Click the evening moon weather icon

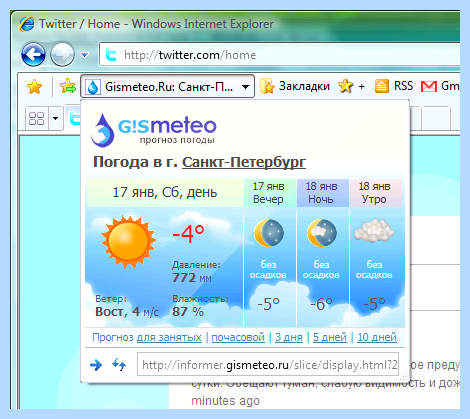(x=269, y=233)
